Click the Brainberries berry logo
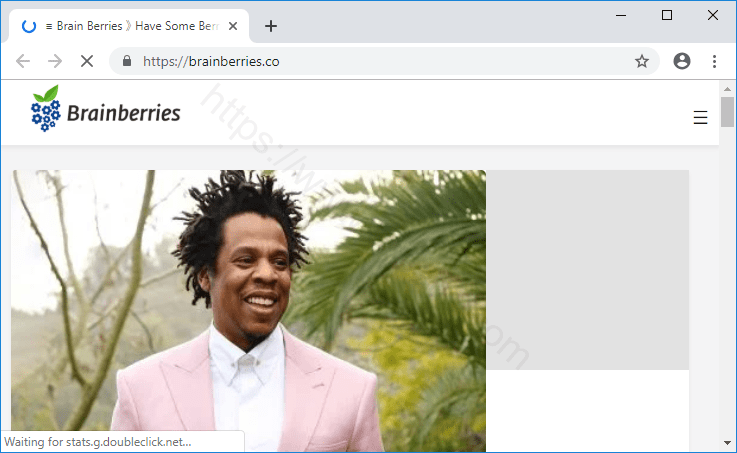This screenshot has height=453, width=737. pyautogui.click(x=46, y=109)
